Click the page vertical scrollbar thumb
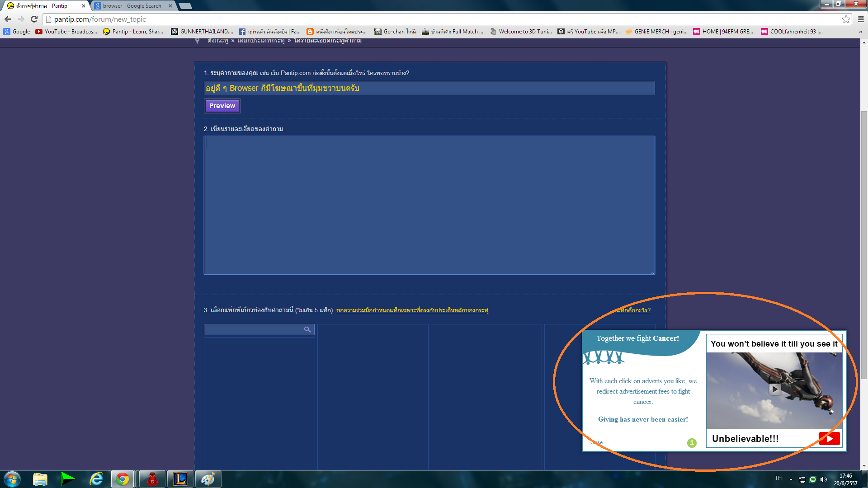 [864, 244]
